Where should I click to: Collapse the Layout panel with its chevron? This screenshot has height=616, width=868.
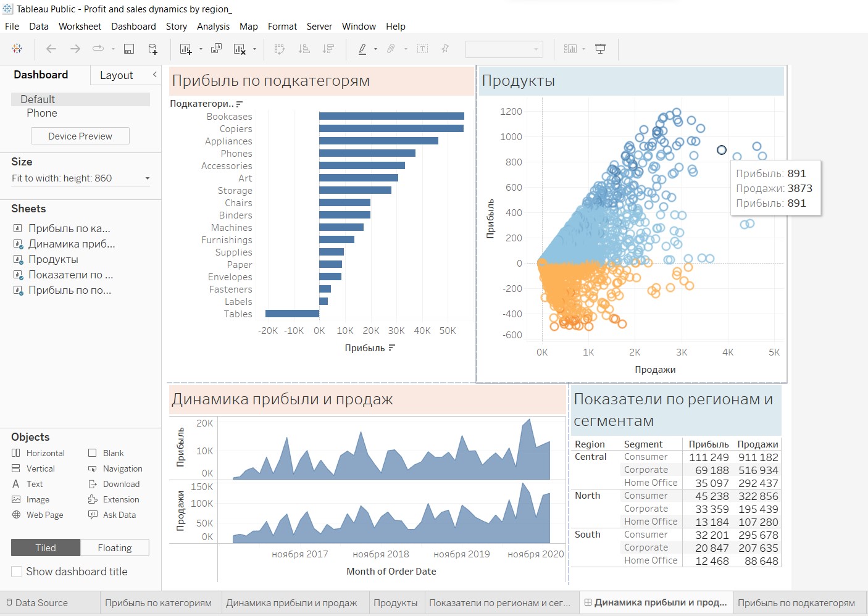pyautogui.click(x=154, y=75)
